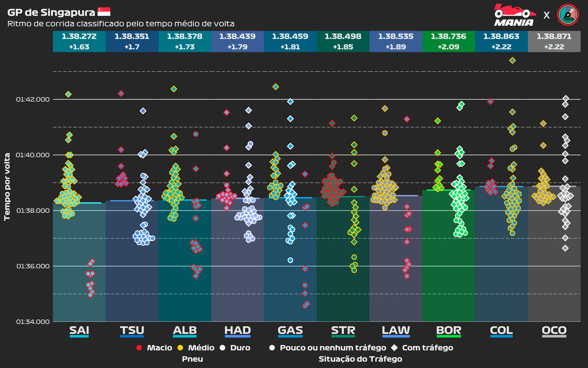Click the HAD driver label
The image size is (588, 368).
coord(238,330)
